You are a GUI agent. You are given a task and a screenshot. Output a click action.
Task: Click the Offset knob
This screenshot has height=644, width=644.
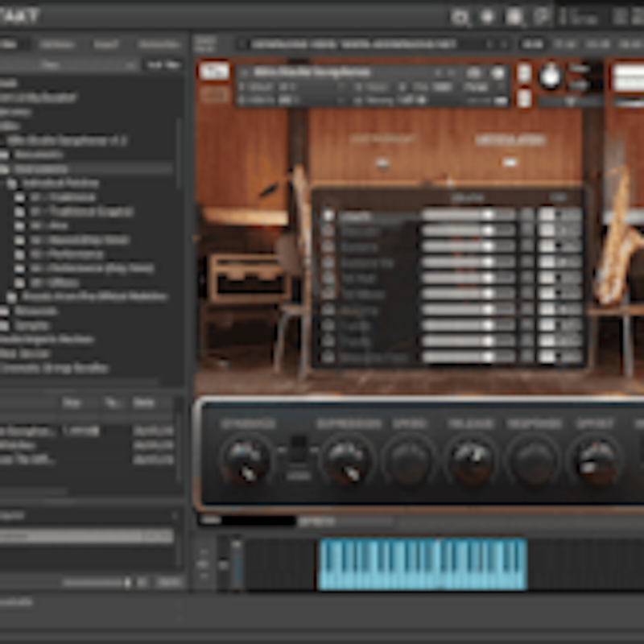(x=597, y=460)
